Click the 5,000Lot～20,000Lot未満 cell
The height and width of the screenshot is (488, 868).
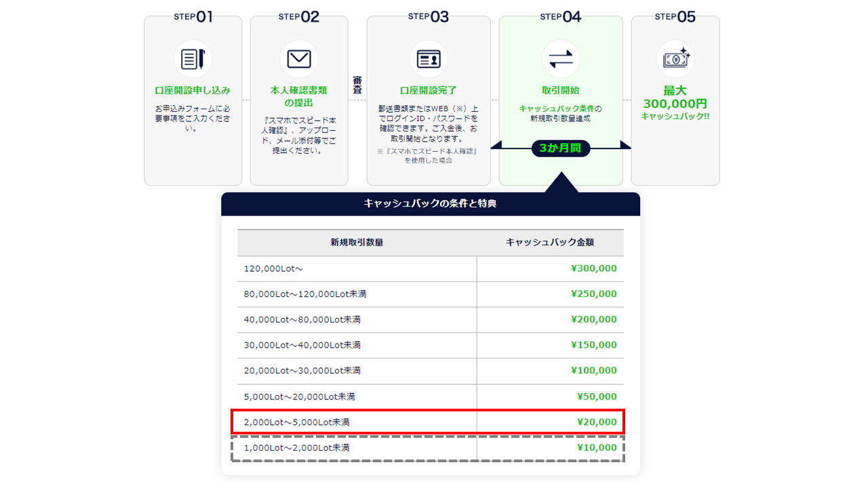tap(357, 396)
